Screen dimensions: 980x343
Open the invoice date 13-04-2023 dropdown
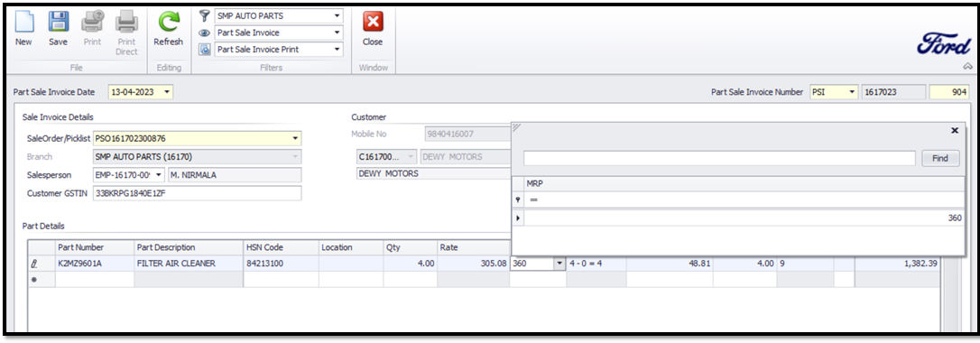(167, 92)
